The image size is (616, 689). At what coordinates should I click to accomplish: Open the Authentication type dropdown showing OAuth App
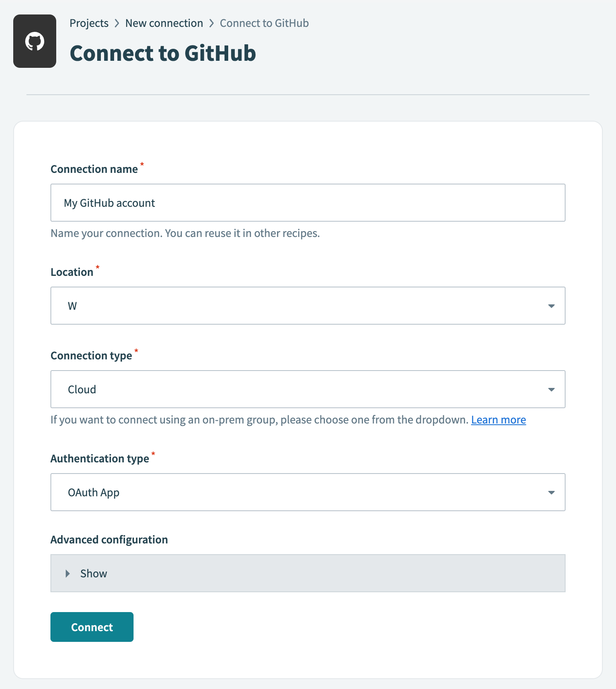coord(308,492)
